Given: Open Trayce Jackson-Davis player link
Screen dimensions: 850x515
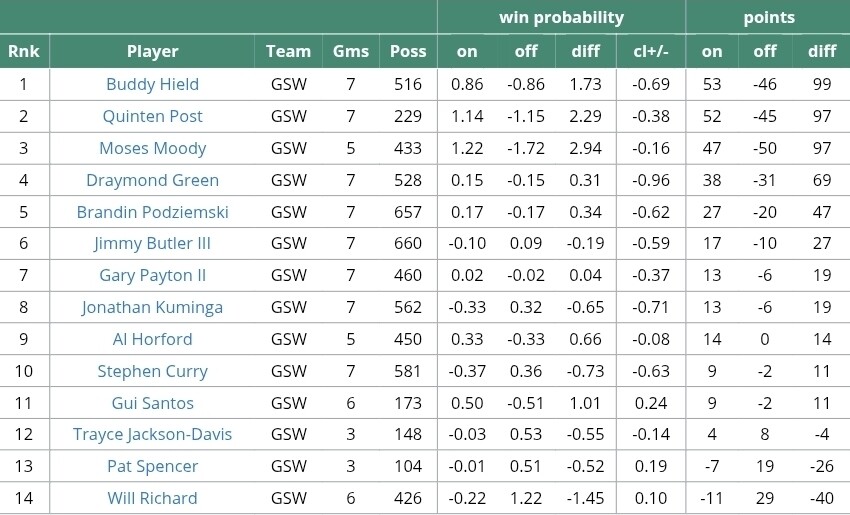Looking at the screenshot, I should (152, 434).
